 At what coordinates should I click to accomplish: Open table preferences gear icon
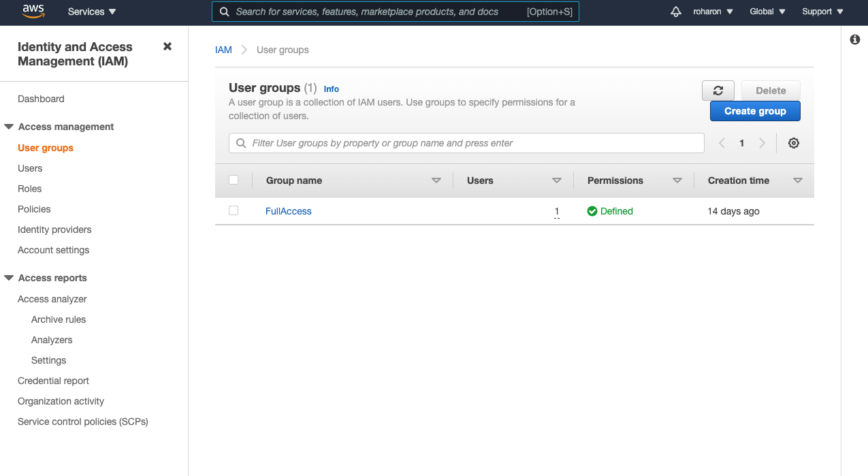(x=794, y=143)
